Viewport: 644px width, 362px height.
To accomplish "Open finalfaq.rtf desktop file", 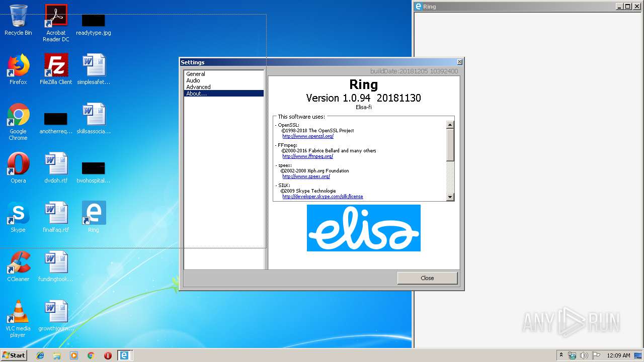I will point(56,217).
